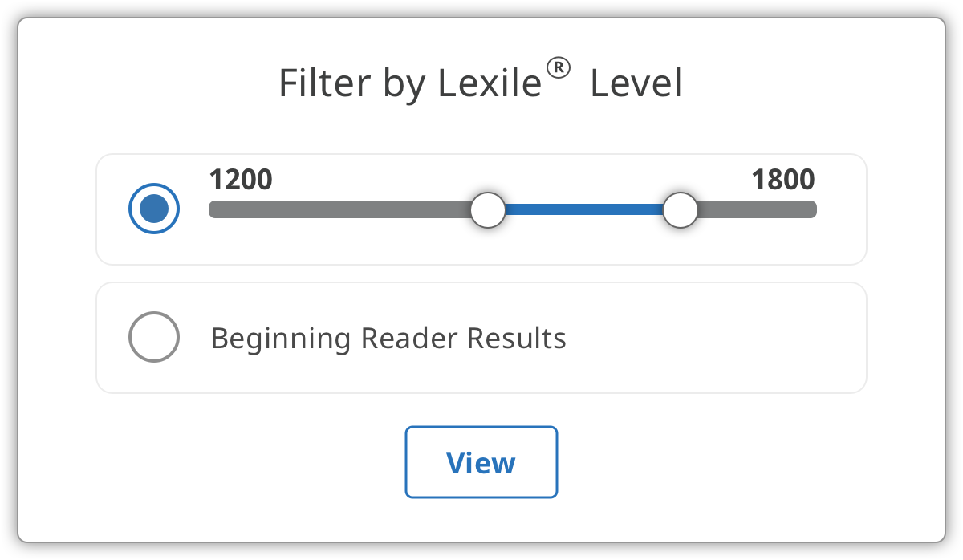Click the word Results in second option

tap(517, 338)
